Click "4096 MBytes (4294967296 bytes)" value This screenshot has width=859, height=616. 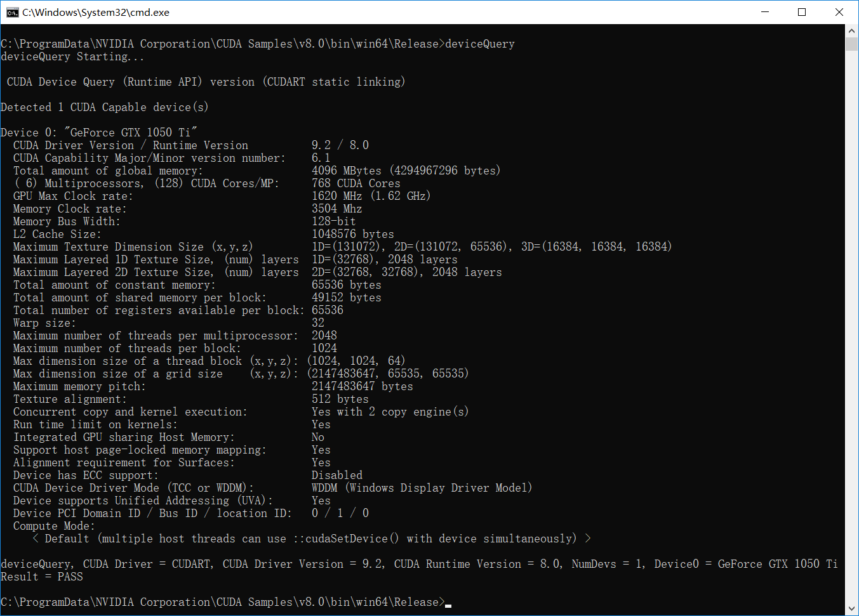click(406, 171)
